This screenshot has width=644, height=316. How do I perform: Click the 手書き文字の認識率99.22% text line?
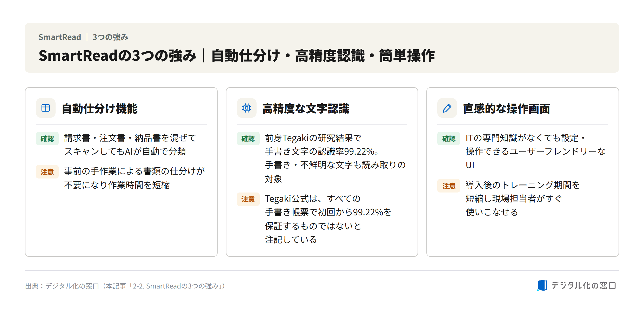(x=321, y=152)
